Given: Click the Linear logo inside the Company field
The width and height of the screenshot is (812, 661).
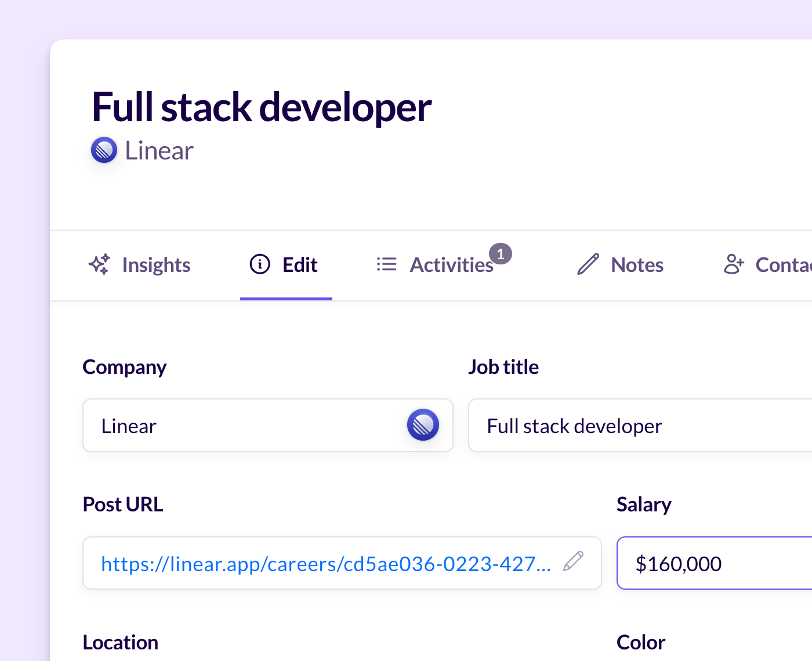Looking at the screenshot, I should pyautogui.click(x=423, y=425).
